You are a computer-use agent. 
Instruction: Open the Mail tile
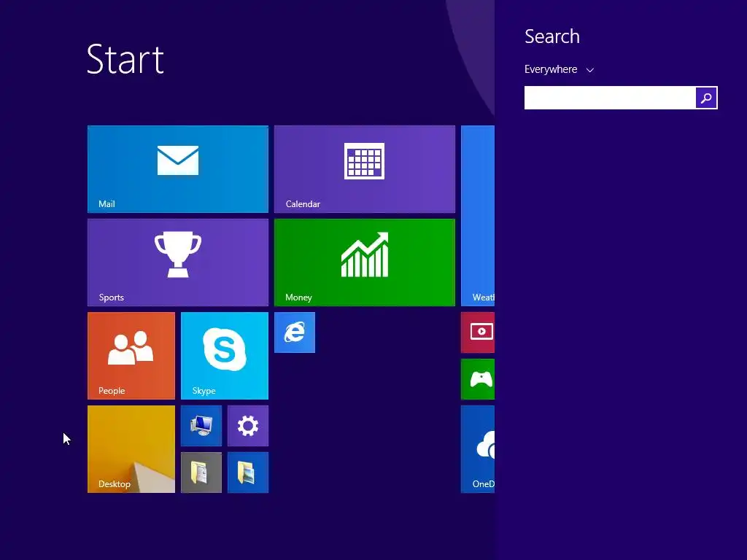click(178, 169)
